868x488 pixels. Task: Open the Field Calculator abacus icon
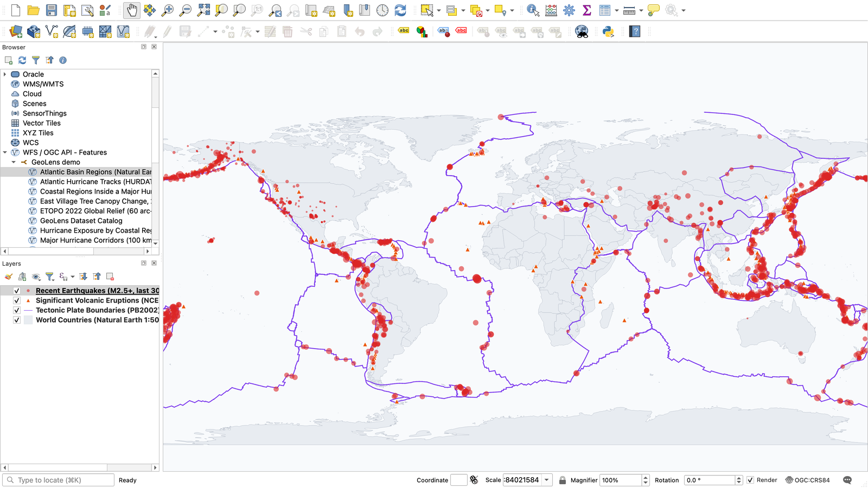(551, 10)
